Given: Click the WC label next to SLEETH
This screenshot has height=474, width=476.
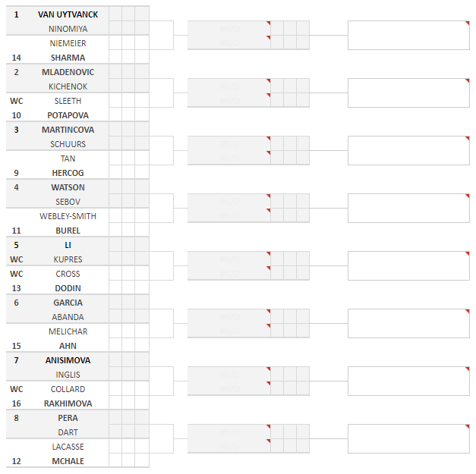Looking at the screenshot, I should [16, 101].
